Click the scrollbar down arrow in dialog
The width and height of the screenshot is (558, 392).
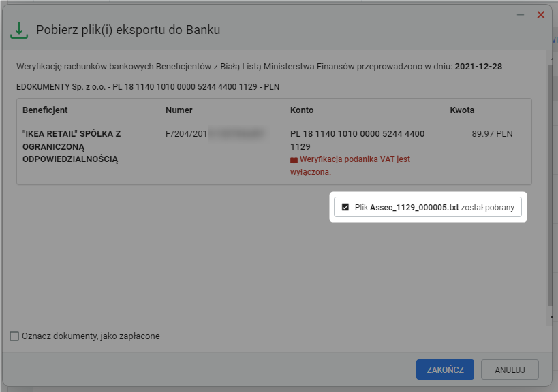coord(551,318)
